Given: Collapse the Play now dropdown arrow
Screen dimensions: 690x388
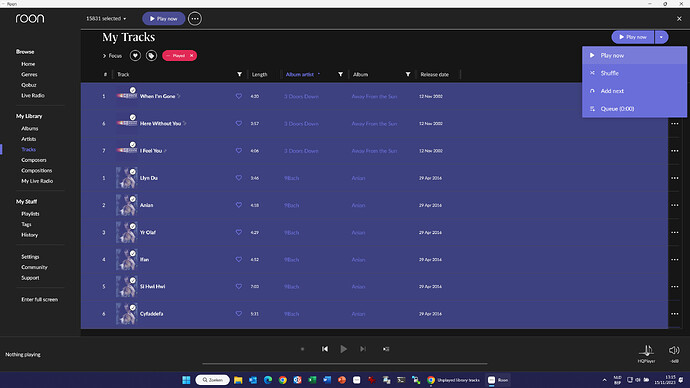Looking at the screenshot, I should [661, 37].
